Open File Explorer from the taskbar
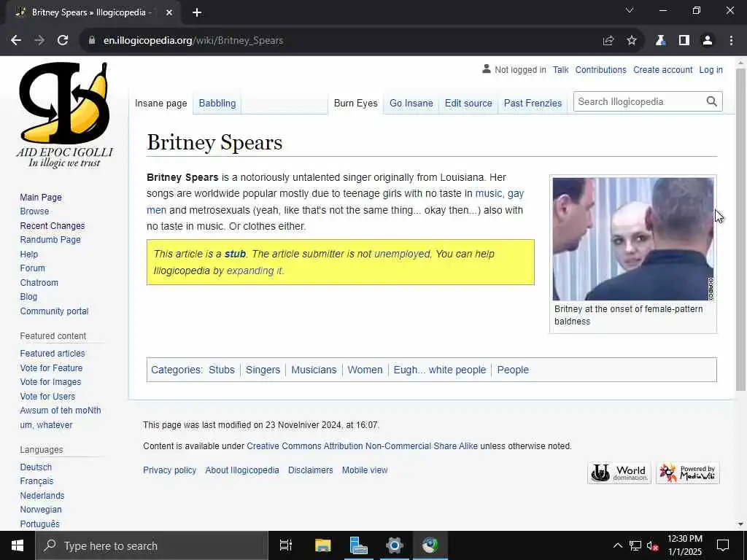The width and height of the screenshot is (747, 560). (322, 545)
